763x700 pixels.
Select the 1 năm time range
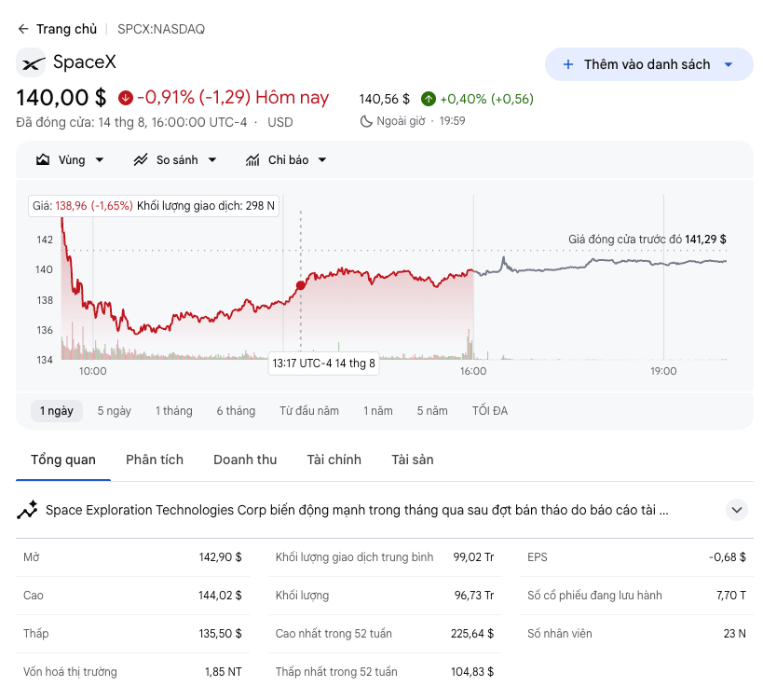378,411
